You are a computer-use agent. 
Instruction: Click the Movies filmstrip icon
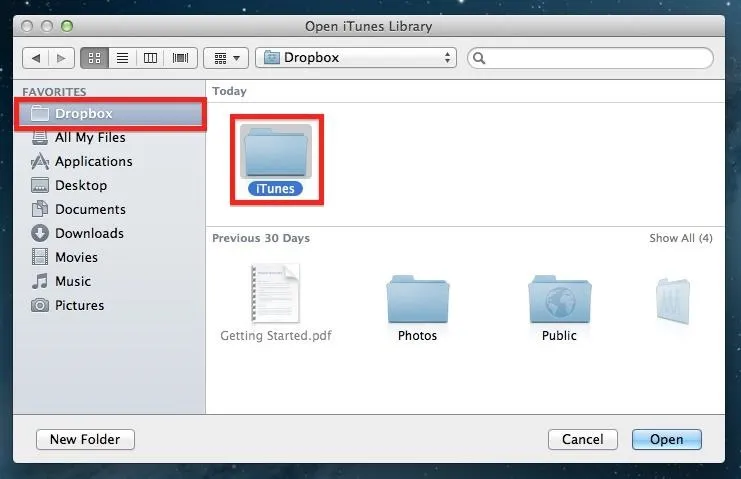point(40,257)
